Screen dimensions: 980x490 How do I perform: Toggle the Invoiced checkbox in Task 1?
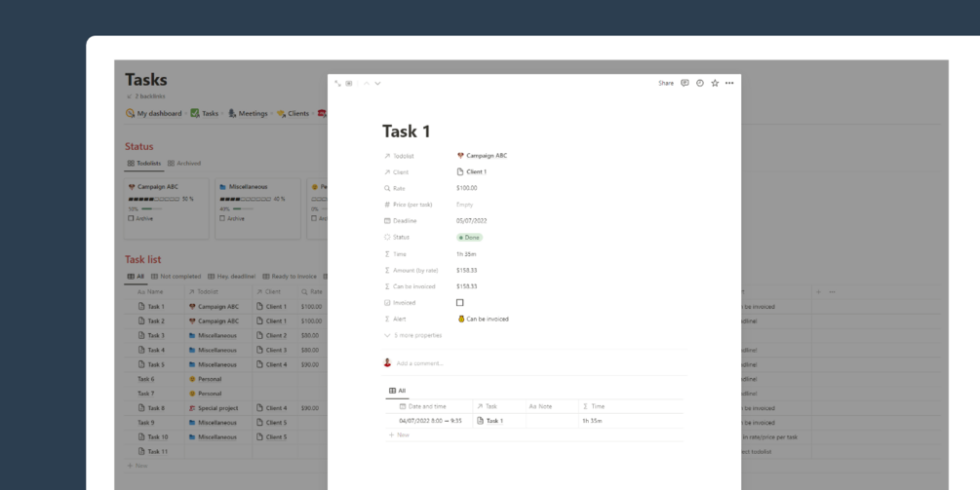[460, 302]
